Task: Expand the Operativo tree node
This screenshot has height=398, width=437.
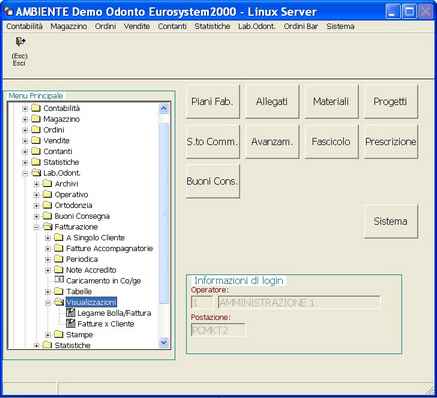Action: click(x=36, y=195)
